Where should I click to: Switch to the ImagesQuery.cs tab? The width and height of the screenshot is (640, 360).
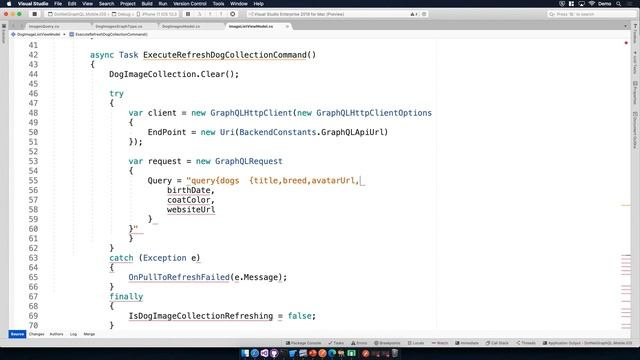pos(44,26)
